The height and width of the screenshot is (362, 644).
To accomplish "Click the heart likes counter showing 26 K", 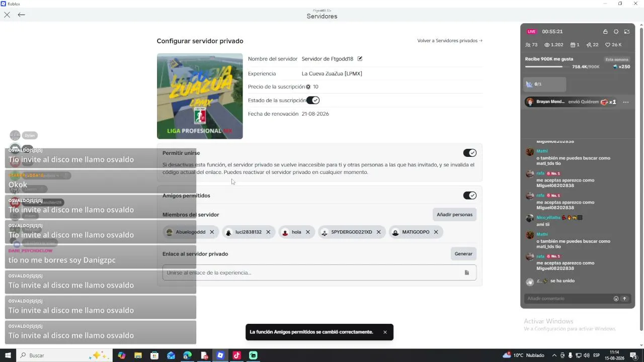I will [613, 45].
